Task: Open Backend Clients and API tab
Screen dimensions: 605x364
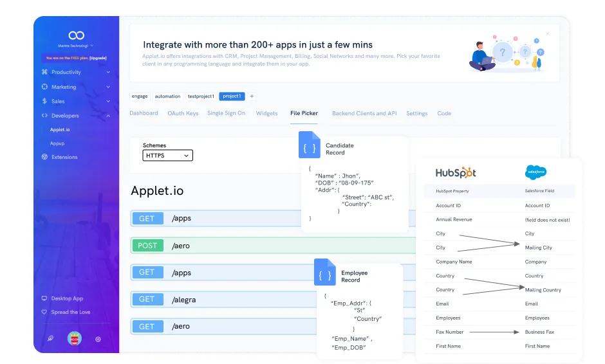Action: coord(364,113)
